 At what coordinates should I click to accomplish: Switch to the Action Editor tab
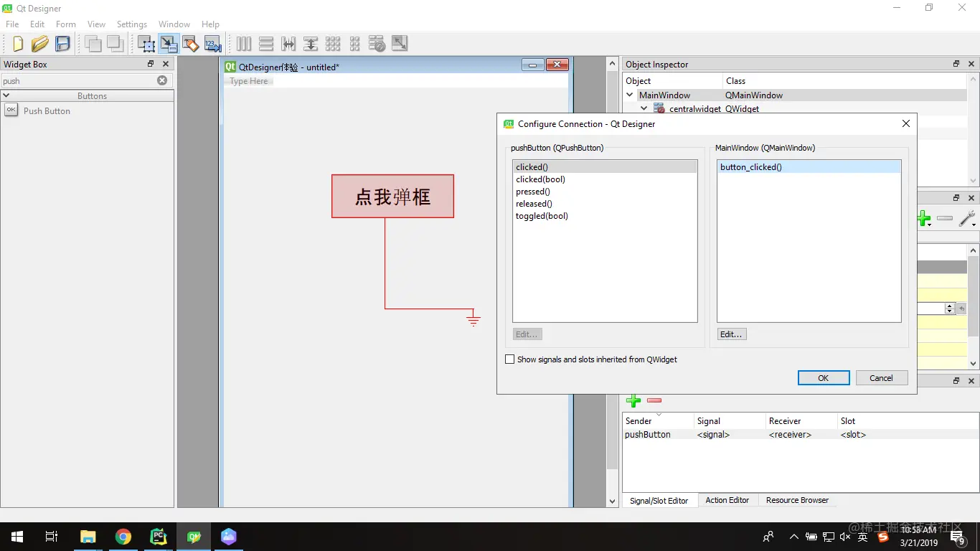pyautogui.click(x=727, y=500)
